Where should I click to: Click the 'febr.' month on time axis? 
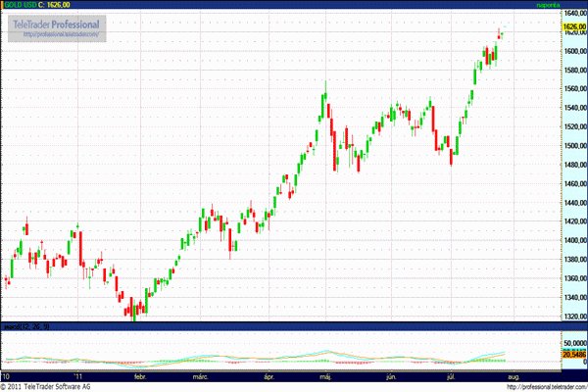(140, 375)
